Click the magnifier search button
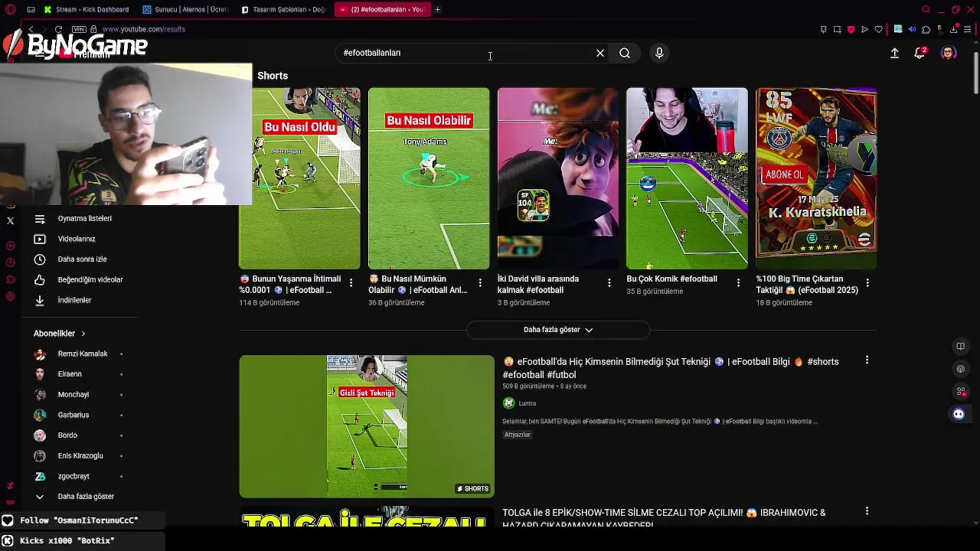The width and height of the screenshot is (980, 551). [625, 53]
